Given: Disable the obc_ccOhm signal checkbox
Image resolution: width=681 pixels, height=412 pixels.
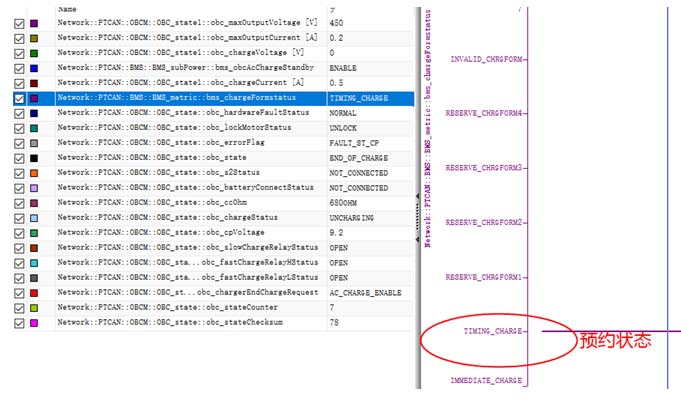Looking at the screenshot, I should pyautogui.click(x=19, y=203).
